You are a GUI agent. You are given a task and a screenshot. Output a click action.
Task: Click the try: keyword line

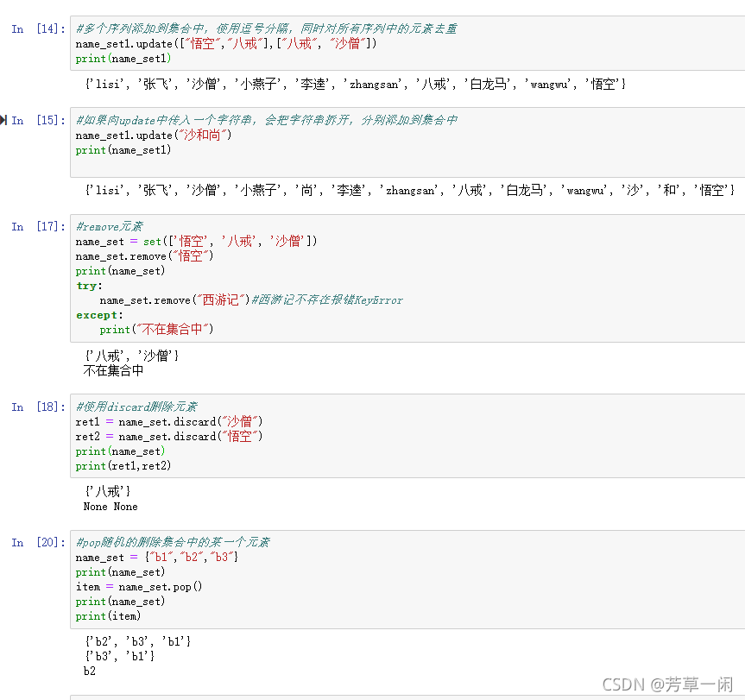tap(89, 286)
